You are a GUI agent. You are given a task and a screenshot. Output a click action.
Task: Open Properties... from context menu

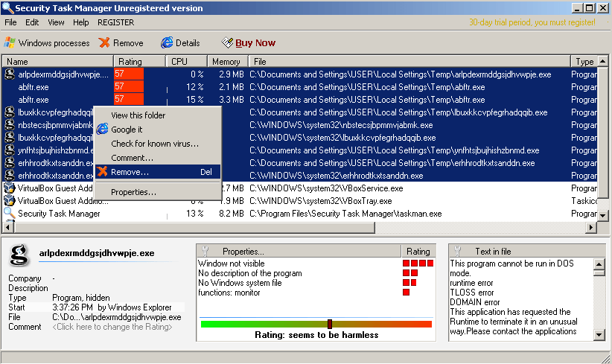pos(158,192)
